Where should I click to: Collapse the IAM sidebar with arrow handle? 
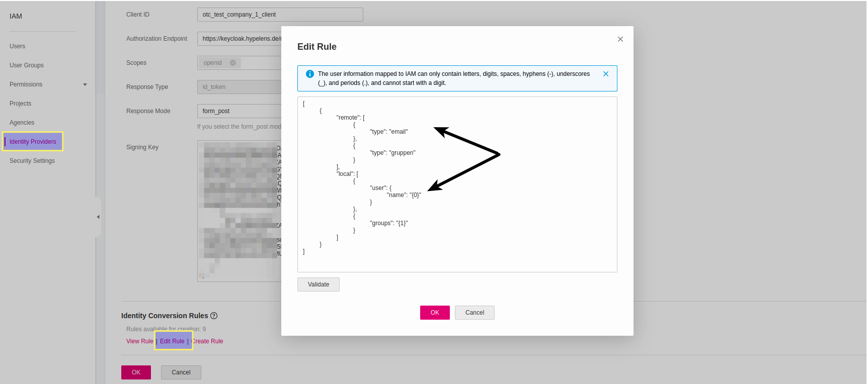[x=98, y=217]
